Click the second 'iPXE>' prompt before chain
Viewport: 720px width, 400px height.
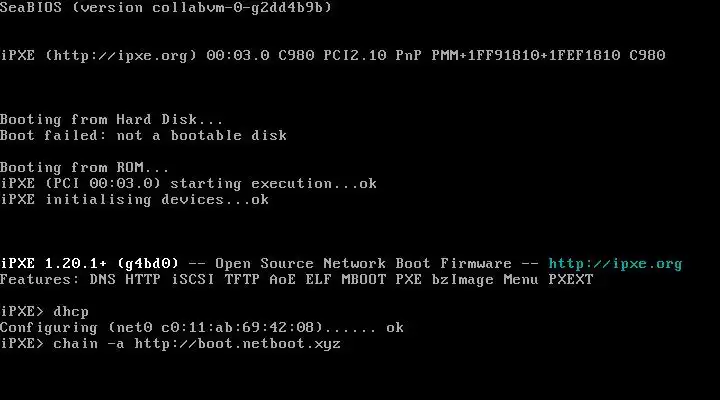[x=22, y=344]
